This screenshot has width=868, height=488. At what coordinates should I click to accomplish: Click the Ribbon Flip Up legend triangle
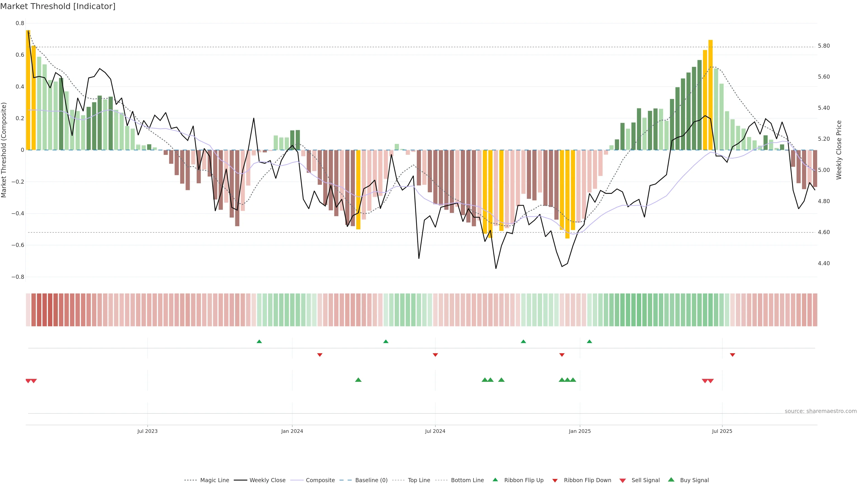pyautogui.click(x=495, y=480)
